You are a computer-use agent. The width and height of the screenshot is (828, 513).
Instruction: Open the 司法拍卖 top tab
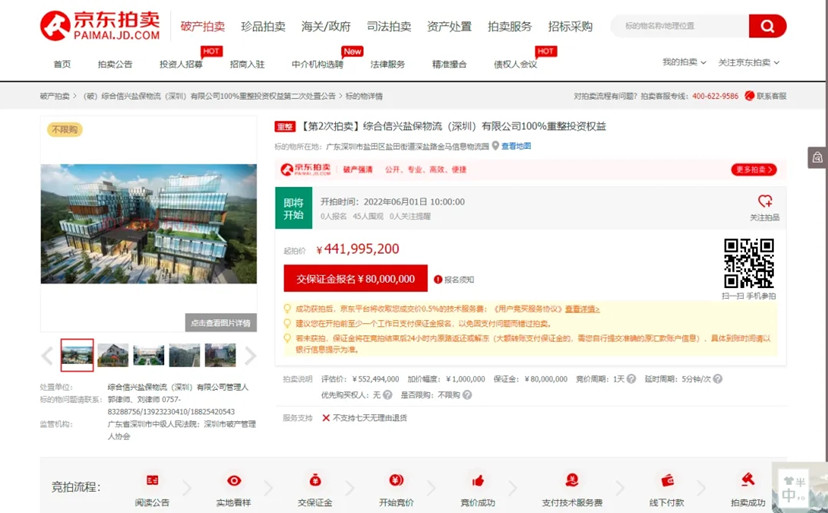point(389,26)
